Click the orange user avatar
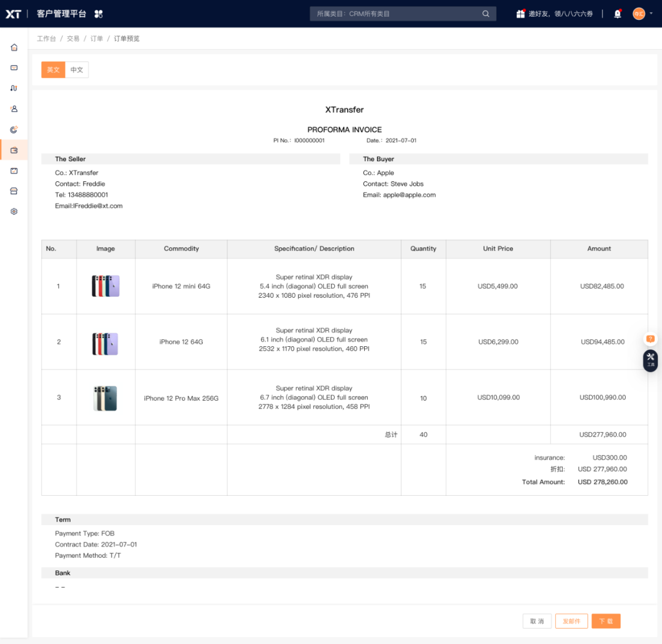 [639, 14]
